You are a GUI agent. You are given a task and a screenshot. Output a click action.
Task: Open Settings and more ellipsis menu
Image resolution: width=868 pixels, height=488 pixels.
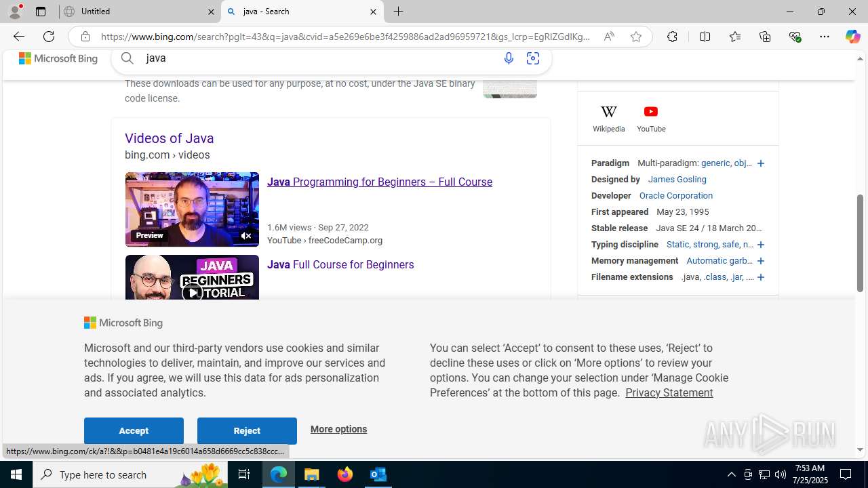(825, 37)
